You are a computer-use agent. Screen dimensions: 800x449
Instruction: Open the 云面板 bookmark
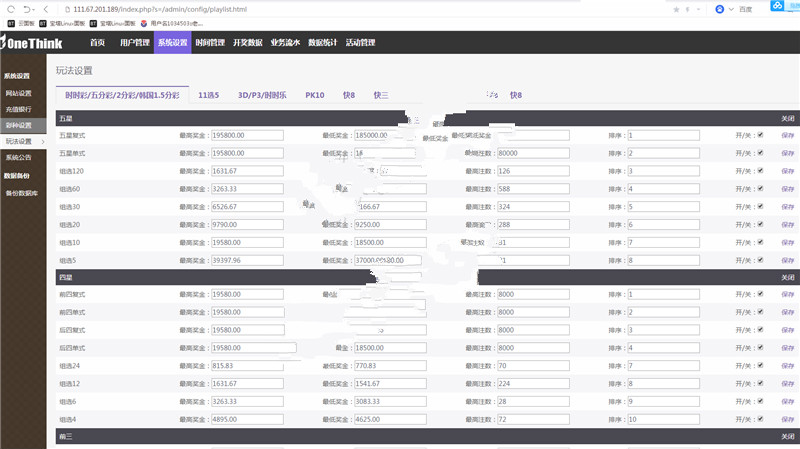point(21,21)
